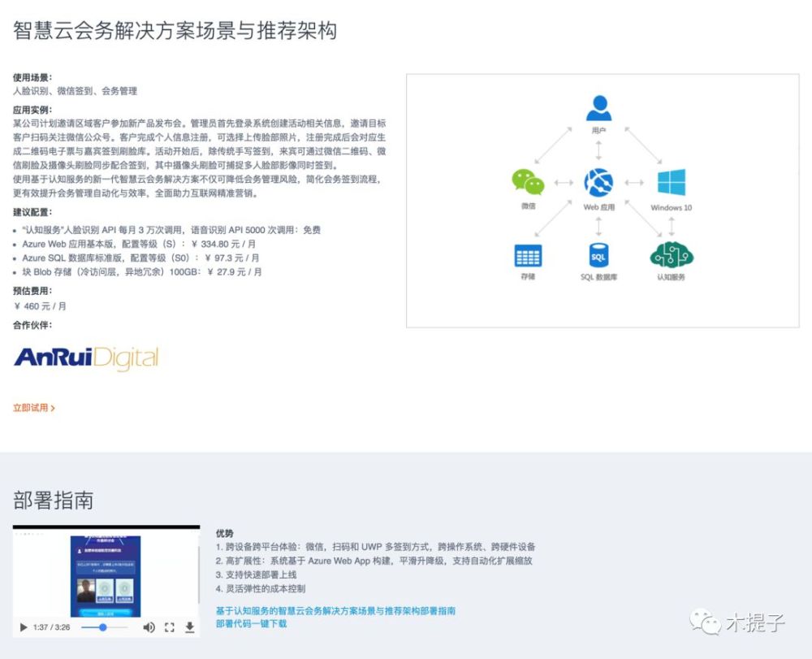
Task: Click the 建议配置 label
Action: tap(32, 212)
